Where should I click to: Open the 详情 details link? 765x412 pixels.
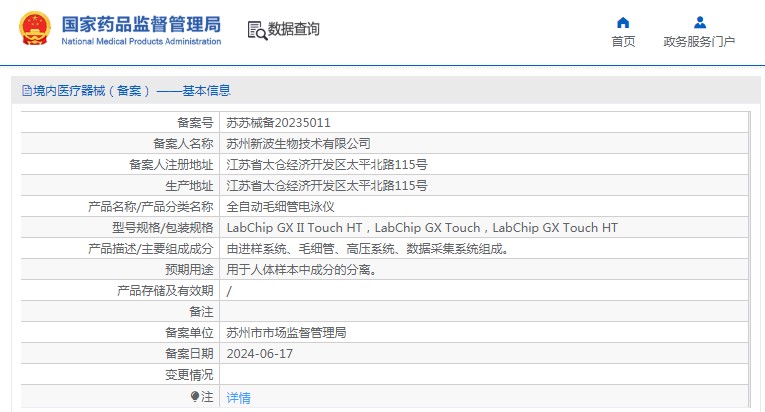click(x=239, y=398)
